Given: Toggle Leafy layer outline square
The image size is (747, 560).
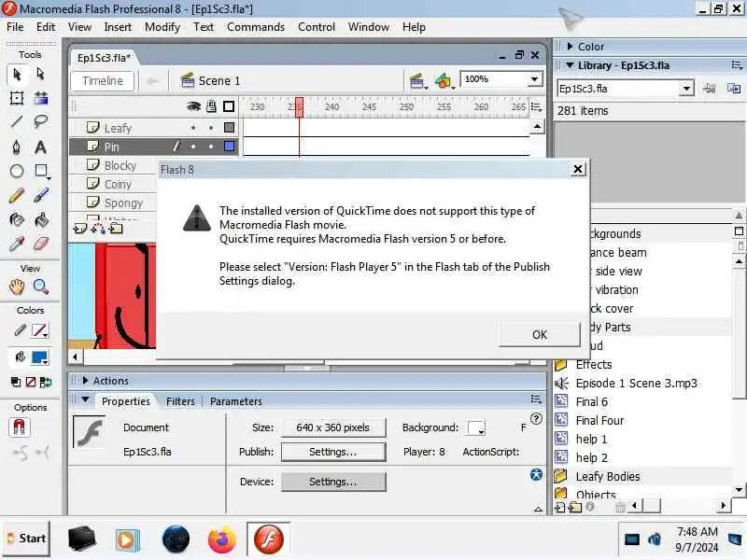Looking at the screenshot, I should 229,127.
